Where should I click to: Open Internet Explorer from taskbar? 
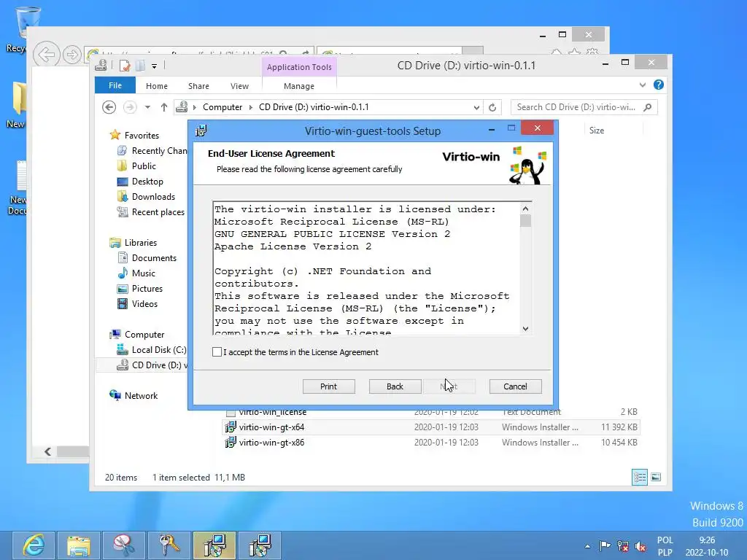[x=34, y=545]
